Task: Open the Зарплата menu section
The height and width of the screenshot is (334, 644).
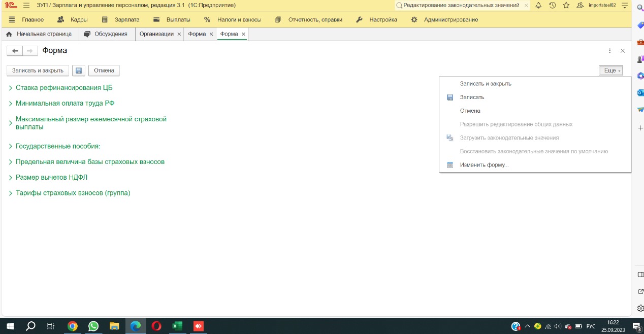Action: 126,20
